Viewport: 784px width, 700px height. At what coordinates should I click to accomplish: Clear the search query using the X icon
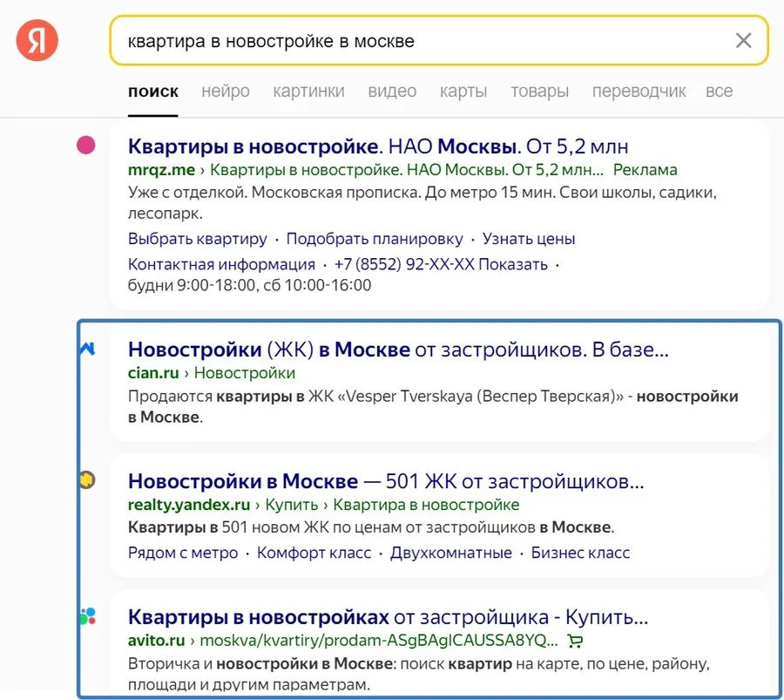click(743, 40)
